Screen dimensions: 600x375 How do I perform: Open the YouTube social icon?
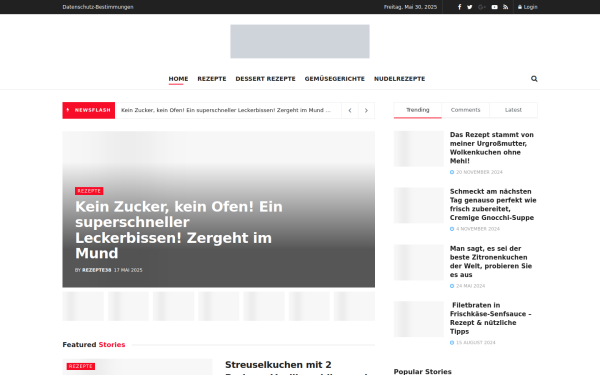tap(494, 7)
